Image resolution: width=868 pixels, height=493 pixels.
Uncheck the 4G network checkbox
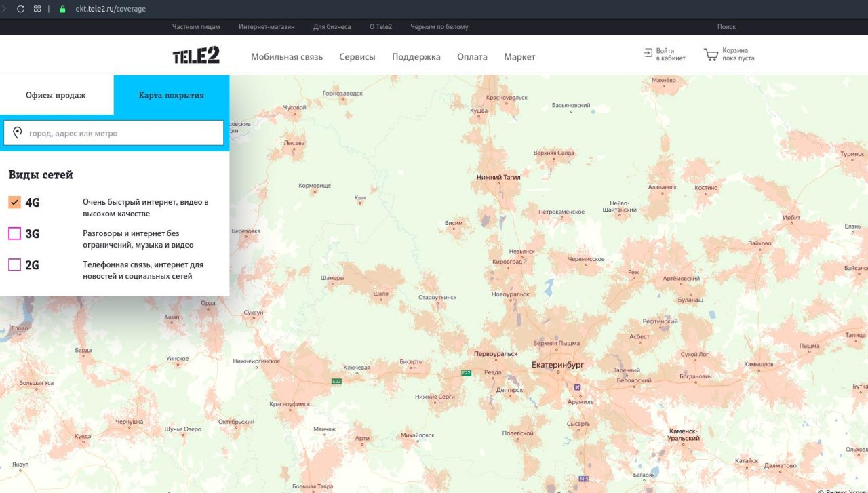(15, 202)
